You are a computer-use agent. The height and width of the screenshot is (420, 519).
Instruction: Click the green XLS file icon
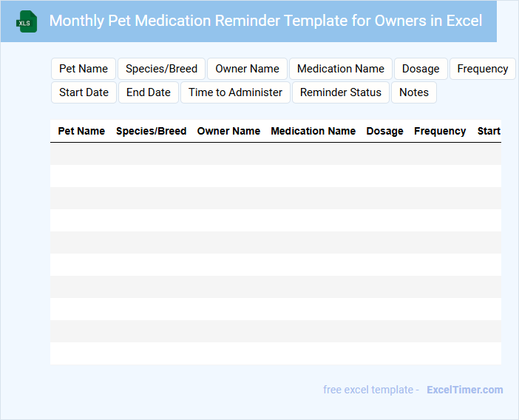(28, 21)
